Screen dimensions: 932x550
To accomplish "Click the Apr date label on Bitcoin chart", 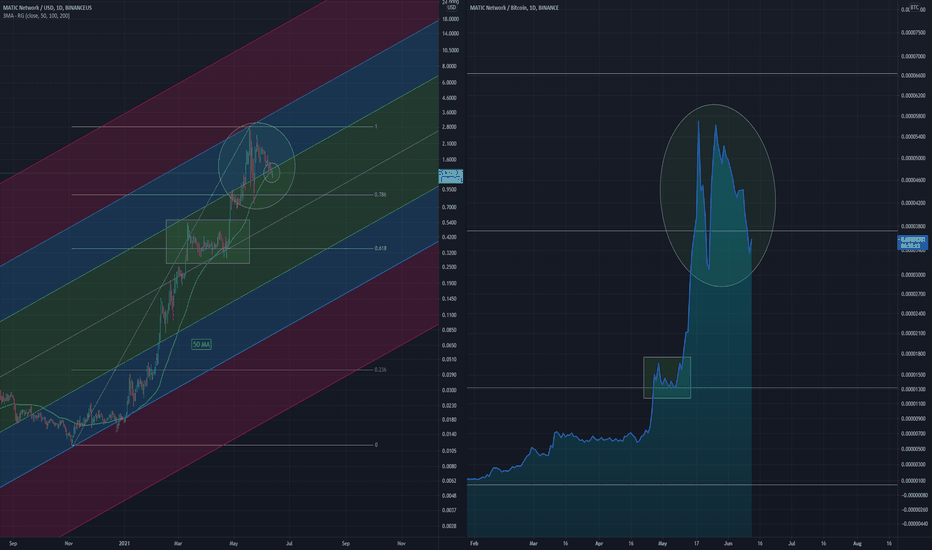I will click(x=599, y=543).
